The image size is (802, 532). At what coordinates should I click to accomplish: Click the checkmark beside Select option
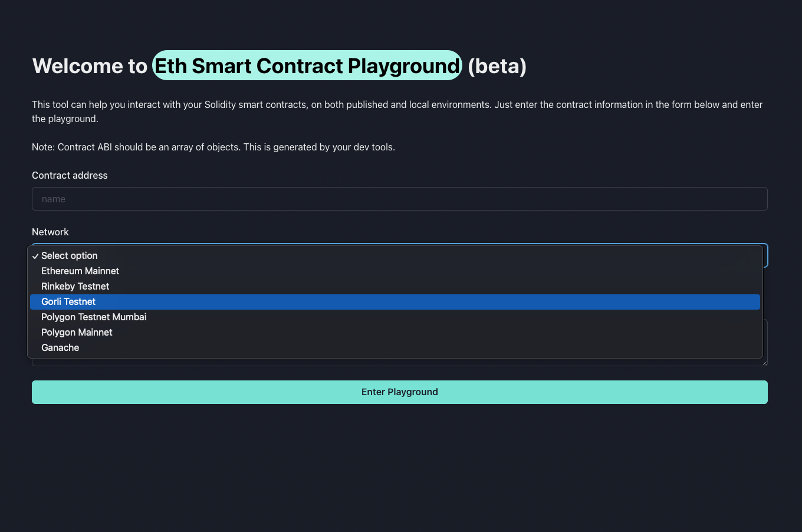(x=35, y=255)
